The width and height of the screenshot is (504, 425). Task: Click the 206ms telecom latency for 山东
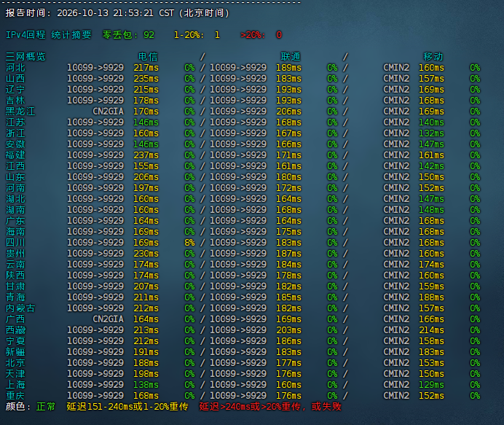[146, 177]
